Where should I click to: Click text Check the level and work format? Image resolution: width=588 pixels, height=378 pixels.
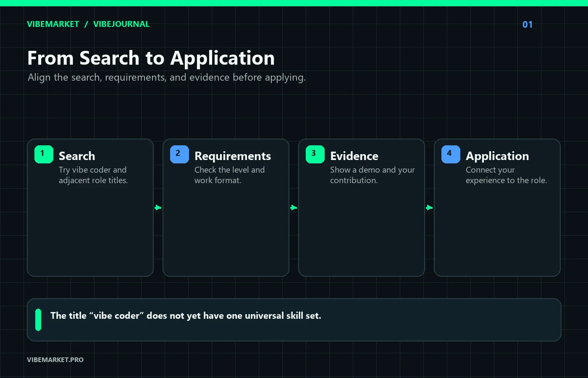click(229, 175)
